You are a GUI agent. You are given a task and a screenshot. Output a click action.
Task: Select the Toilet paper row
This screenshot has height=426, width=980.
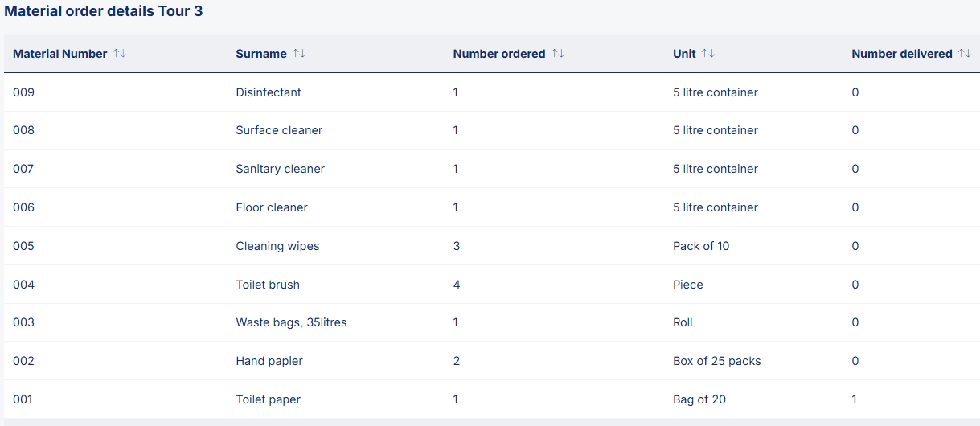click(x=268, y=399)
